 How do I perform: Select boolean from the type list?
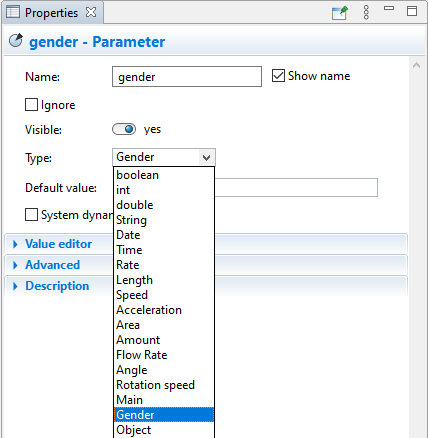164,175
